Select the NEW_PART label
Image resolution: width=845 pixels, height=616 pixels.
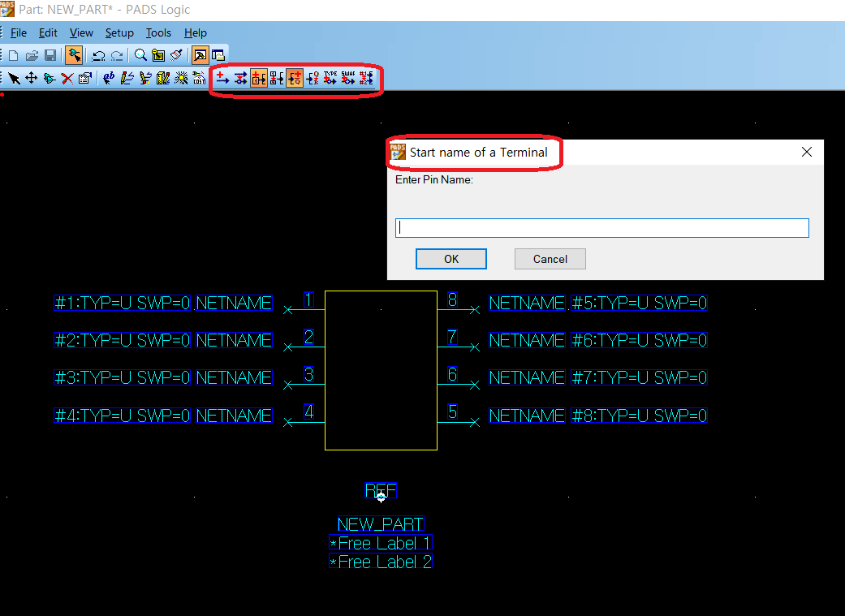coord(381,523)
